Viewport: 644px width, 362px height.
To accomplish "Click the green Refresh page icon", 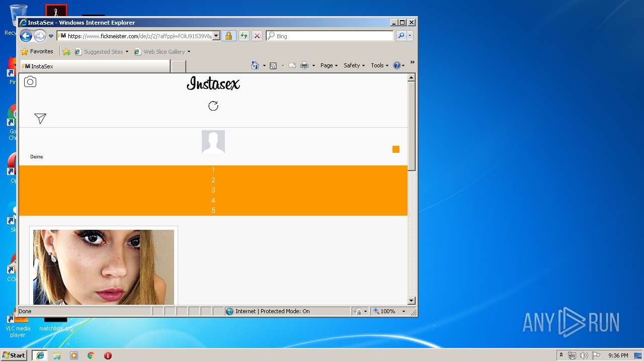I will [x=244, y=36].
